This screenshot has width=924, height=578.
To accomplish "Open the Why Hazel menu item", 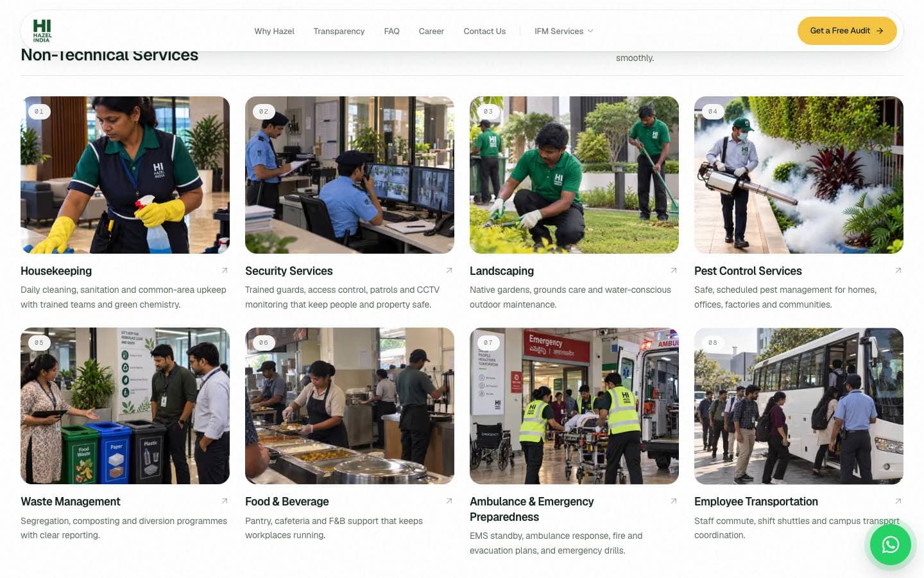I will click(x=274, y=31).
